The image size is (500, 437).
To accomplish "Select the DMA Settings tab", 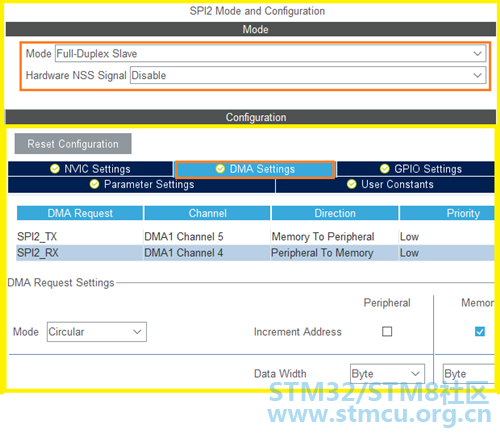I will tap(255, 169).
